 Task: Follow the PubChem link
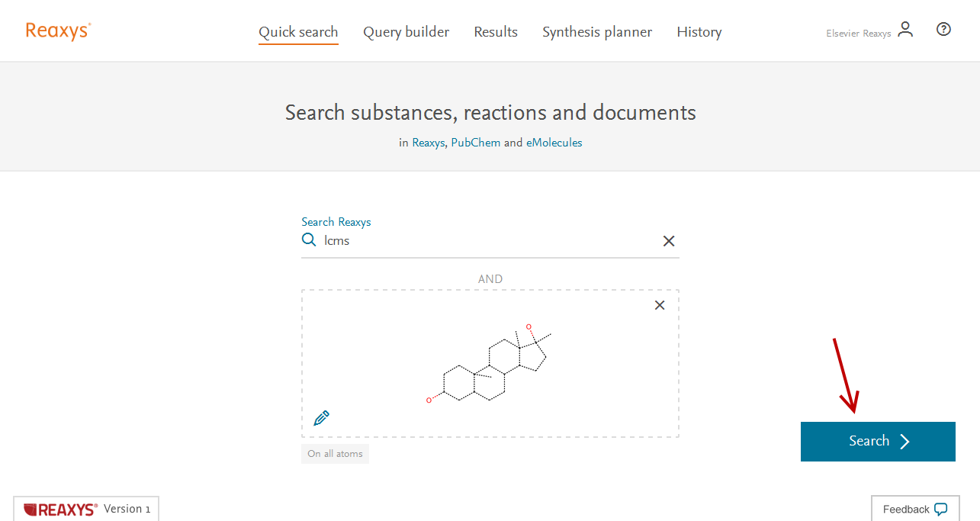coord(475,143)
